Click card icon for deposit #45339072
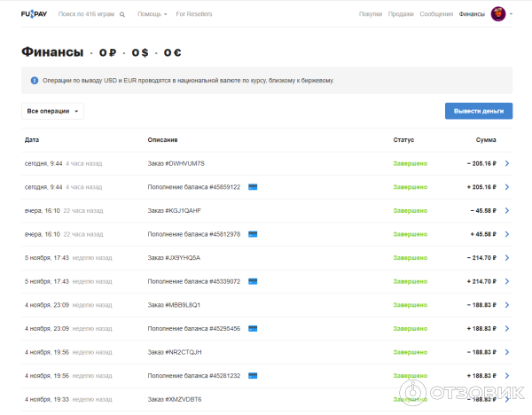 point(253,281)
